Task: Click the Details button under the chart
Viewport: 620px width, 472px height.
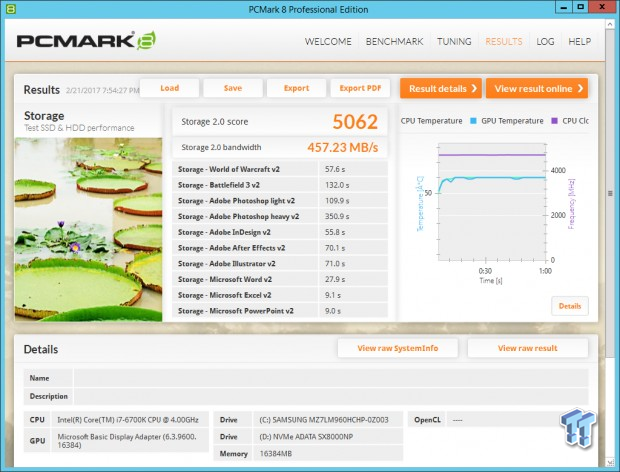Action: coord(569,306)
